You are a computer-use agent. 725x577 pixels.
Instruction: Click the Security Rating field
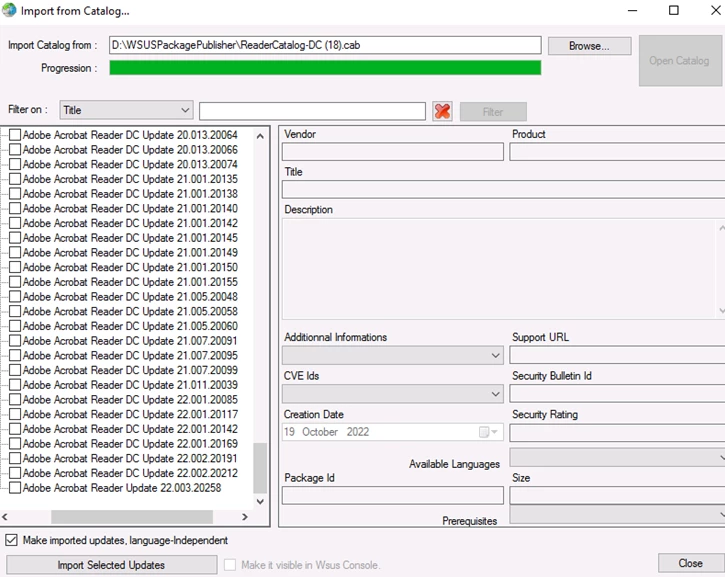click(617, 433)
